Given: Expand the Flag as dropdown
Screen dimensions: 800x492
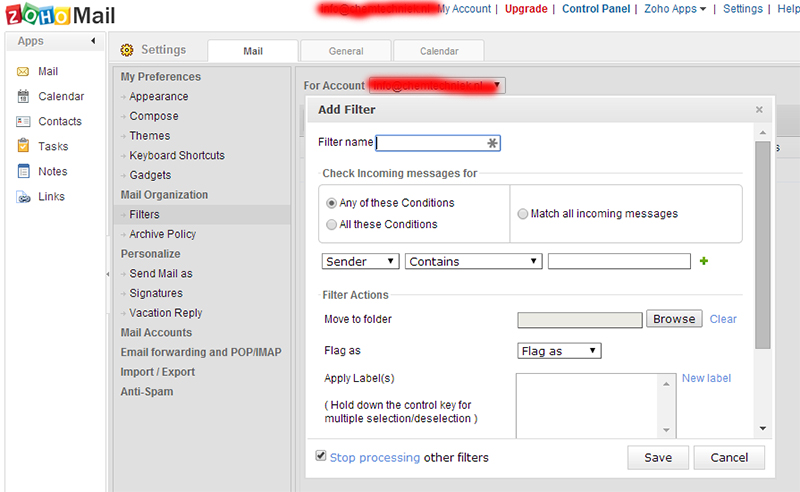Looking at the screenshot, I should pos(559,351).
